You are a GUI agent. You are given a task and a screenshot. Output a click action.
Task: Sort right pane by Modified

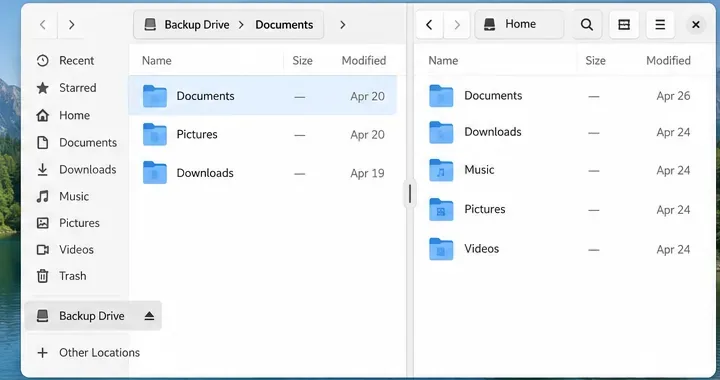tap(669, 61)
